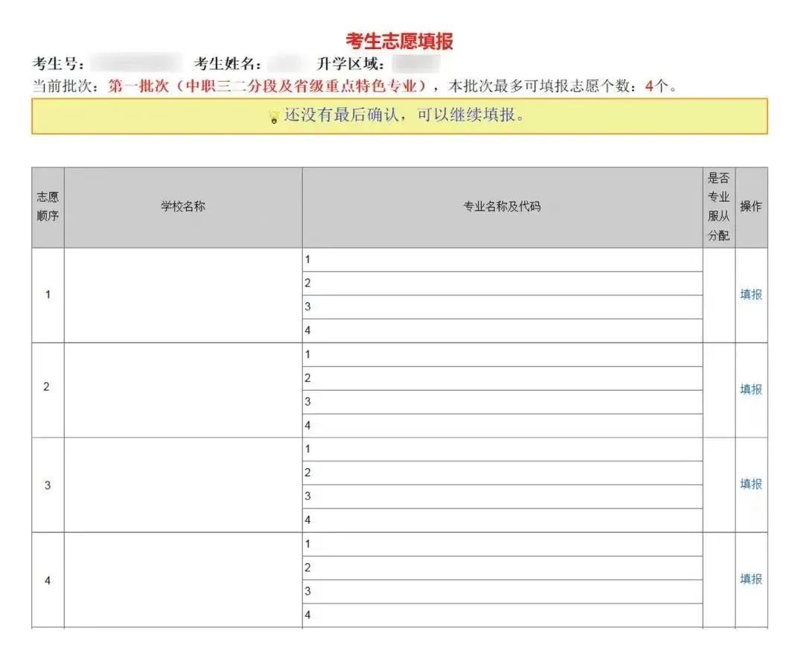
Task: Click major row 4 of 志愿 4
Action: click(x=502, y=615)
